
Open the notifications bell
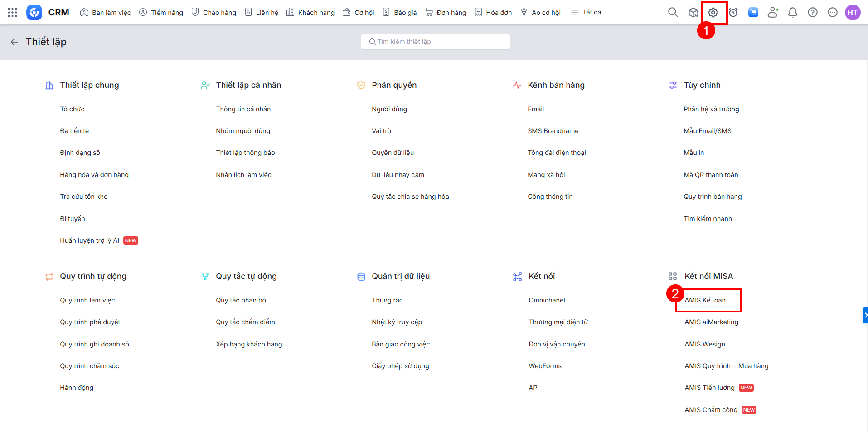pos(793,13)
